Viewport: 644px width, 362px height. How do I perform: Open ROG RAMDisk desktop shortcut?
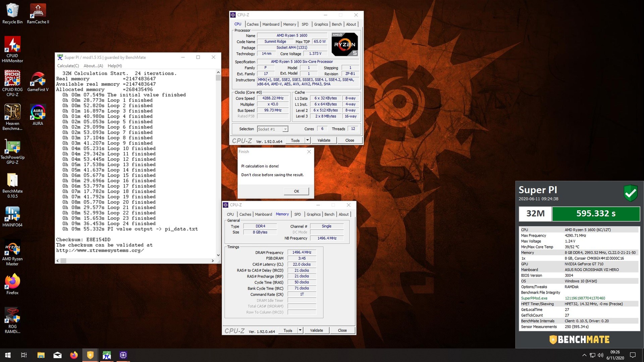pos(12,320)
